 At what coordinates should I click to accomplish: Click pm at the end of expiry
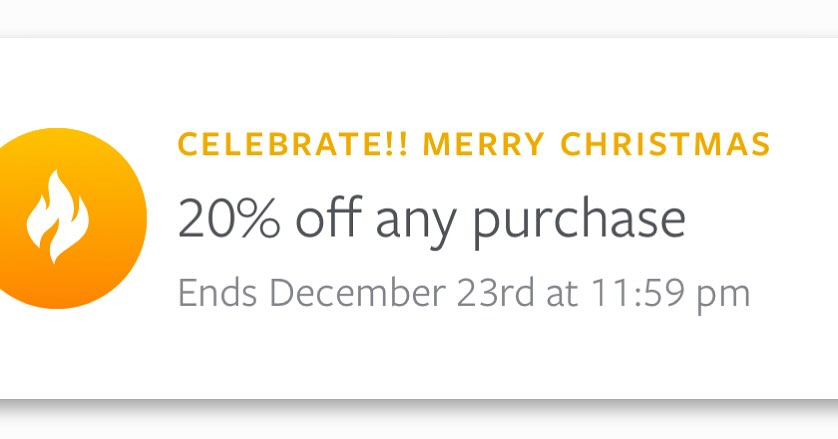point(724,298)
